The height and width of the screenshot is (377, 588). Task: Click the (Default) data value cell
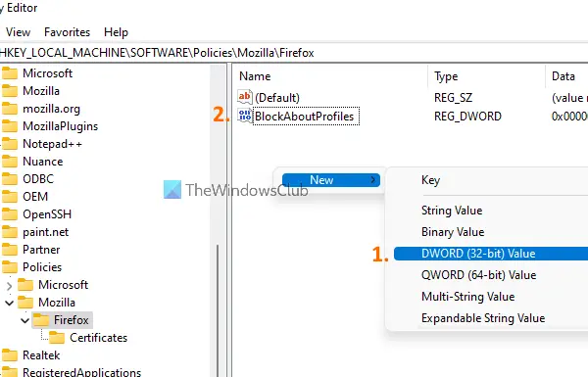[569, 98]
